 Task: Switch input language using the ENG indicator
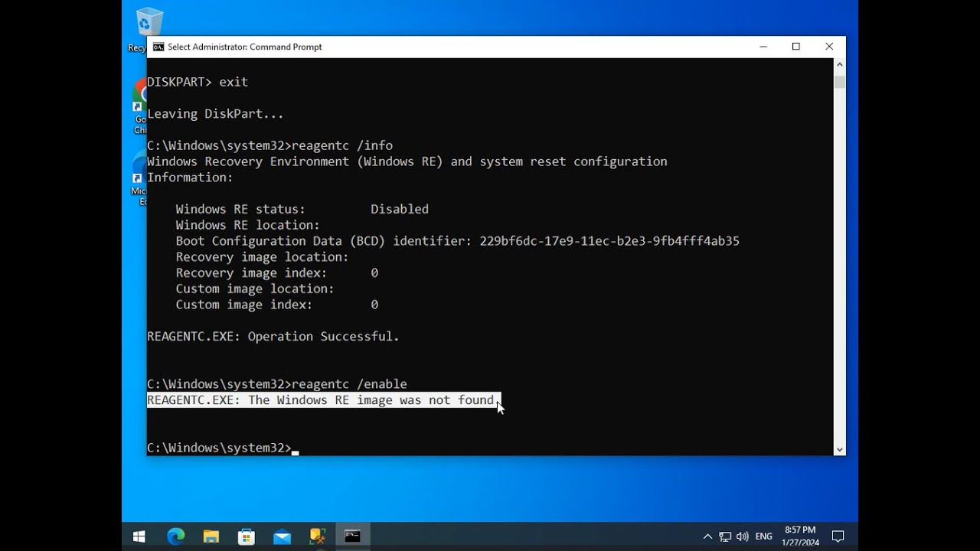[x=763, y=536]
